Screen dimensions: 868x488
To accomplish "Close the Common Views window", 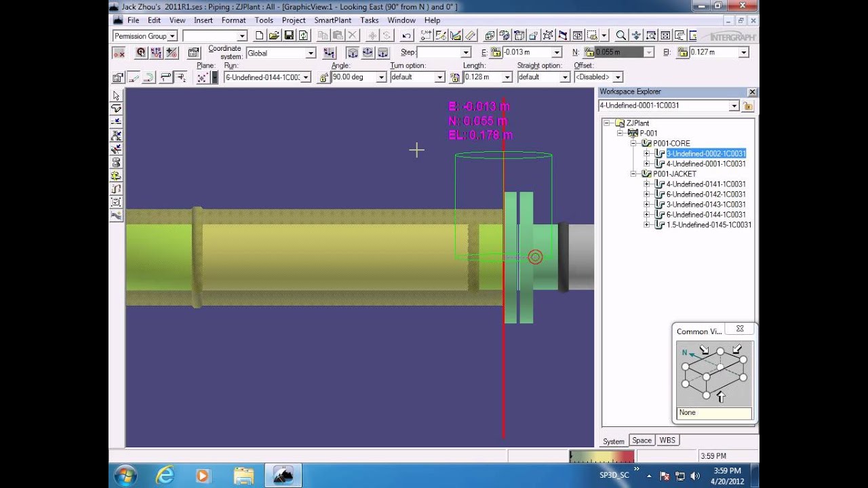I will pyautogui.click(x=740, y=329).
